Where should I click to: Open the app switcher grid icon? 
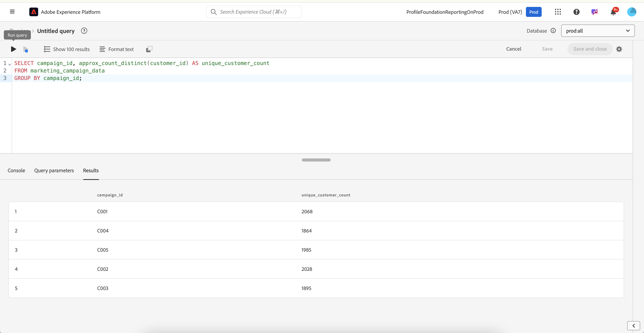pyautogui.click(x=558, y=12)
